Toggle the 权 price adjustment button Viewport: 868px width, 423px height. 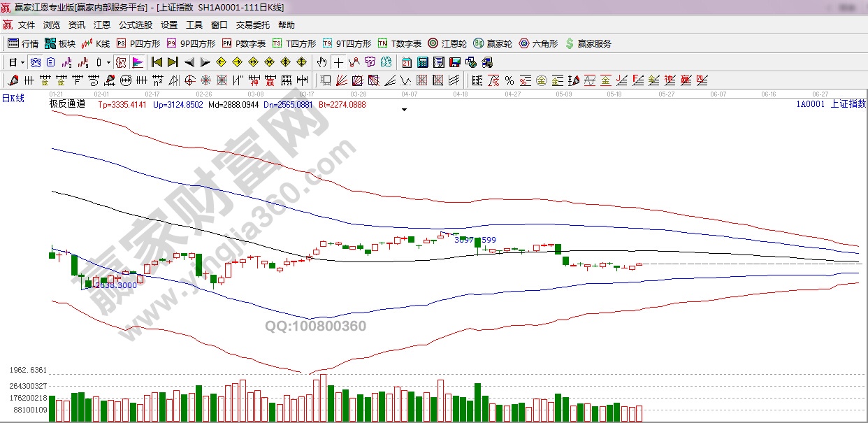[x=121, y=62]
